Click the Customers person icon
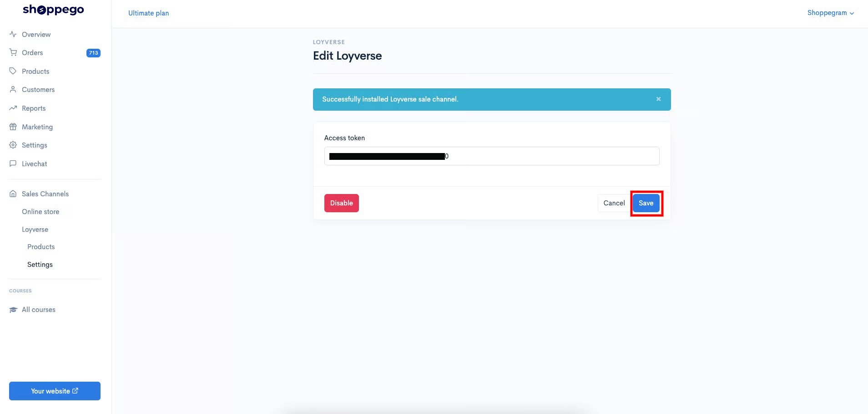Image resolution: width=868 pixels, height=414 pixels. click(x=13, y=89)
